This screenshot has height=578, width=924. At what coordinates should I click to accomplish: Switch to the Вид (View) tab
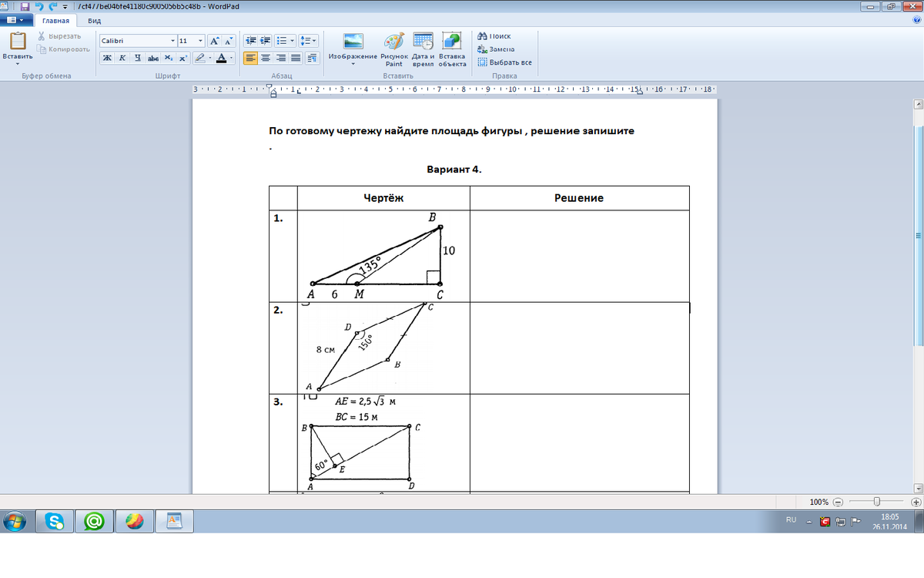(x=94, y=21)
